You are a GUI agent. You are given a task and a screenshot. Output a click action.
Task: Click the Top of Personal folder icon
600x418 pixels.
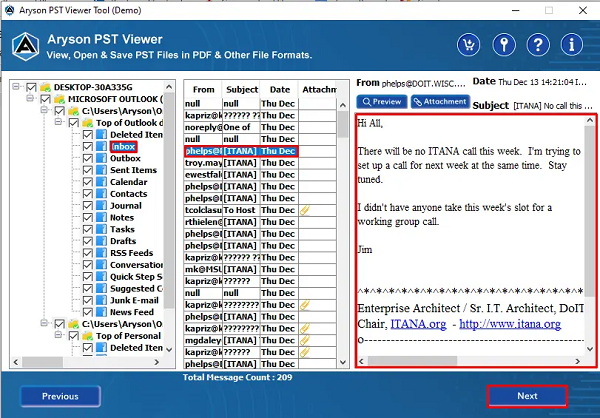88,336
